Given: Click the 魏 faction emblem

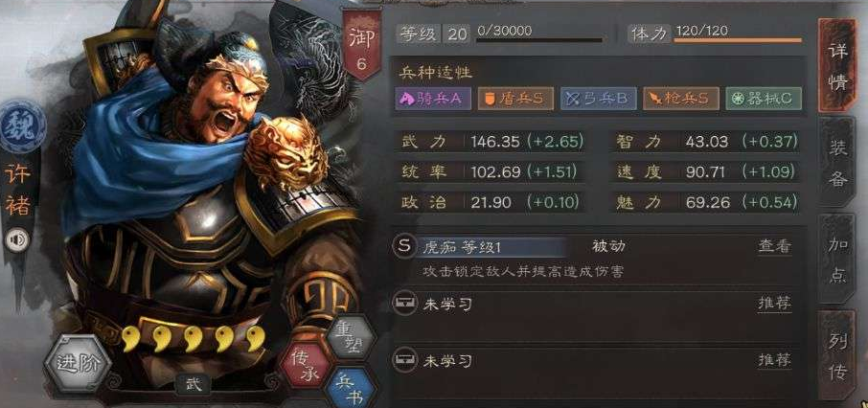Looking at the screenshot, I should pyautogui.click(x=23, y=127).
